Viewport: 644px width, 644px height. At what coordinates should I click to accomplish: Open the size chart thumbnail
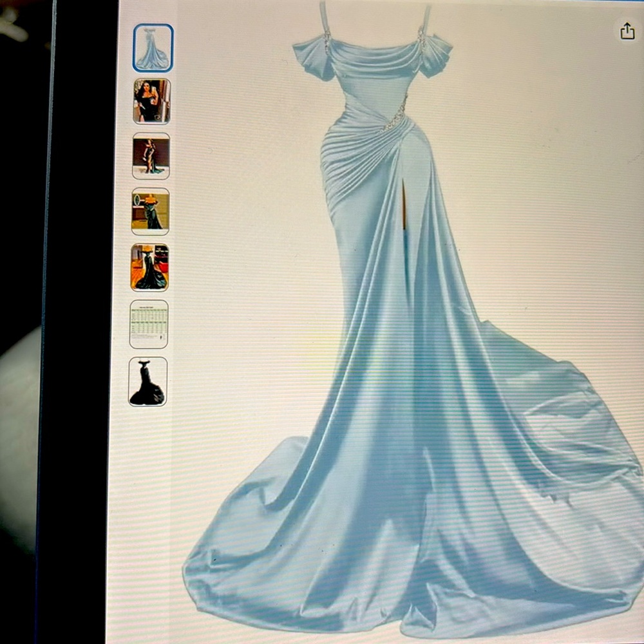pyautogui.click(x=149, y=324)
